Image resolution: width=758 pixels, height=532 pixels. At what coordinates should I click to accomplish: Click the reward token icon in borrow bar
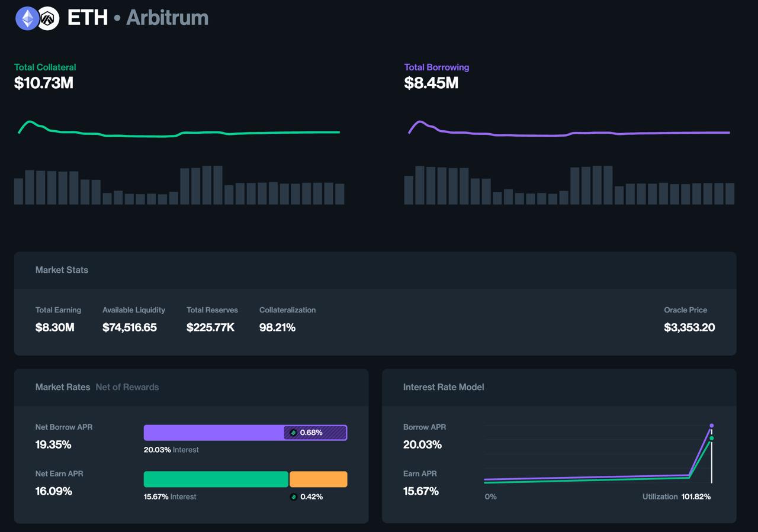tap(293, 433)
